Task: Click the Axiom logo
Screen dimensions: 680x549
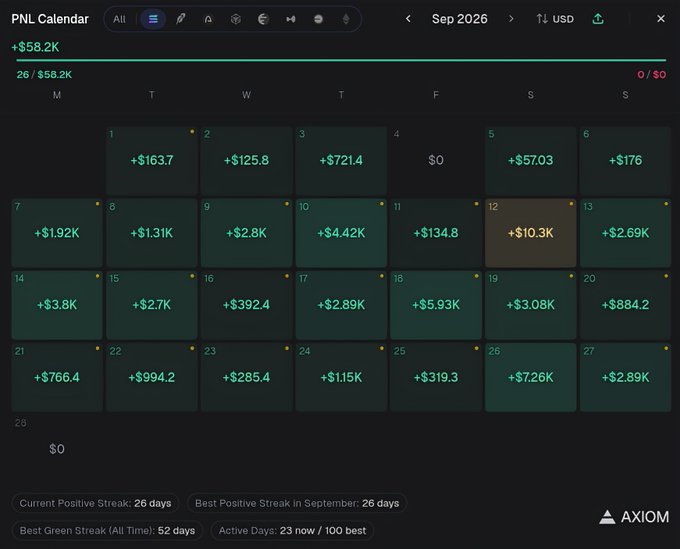Action: (x=634, y=517)
